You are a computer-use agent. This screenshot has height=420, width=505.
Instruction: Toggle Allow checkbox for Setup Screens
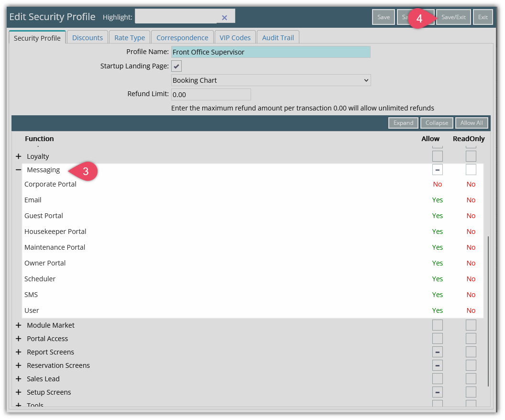(438, 392)
